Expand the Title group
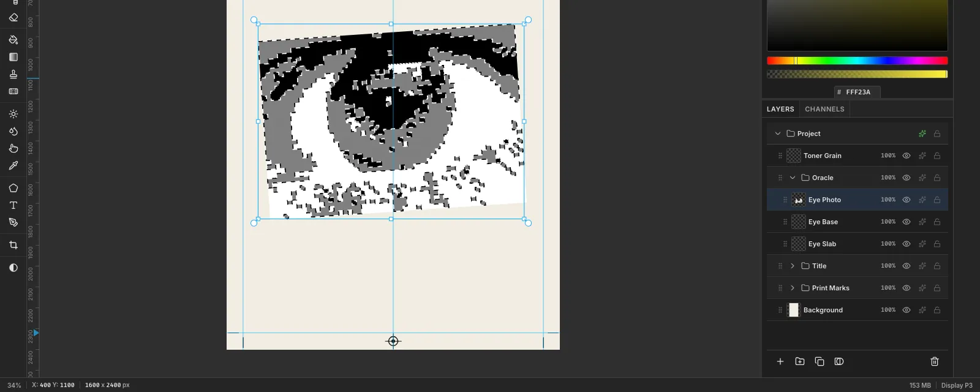Image resolution: width=980 pixels, height=392 pixels. pyautogui.click(x=793, y=266)
